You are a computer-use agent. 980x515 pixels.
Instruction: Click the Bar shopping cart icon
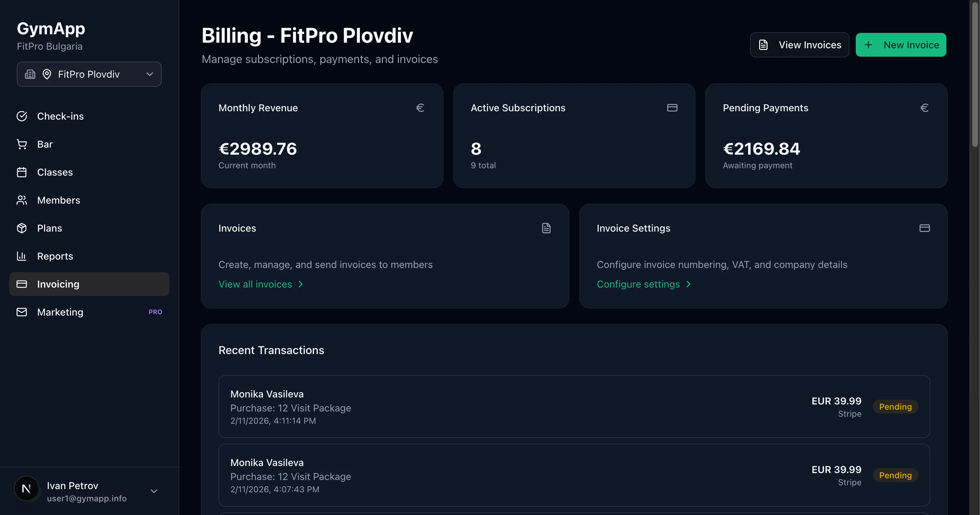22,144
